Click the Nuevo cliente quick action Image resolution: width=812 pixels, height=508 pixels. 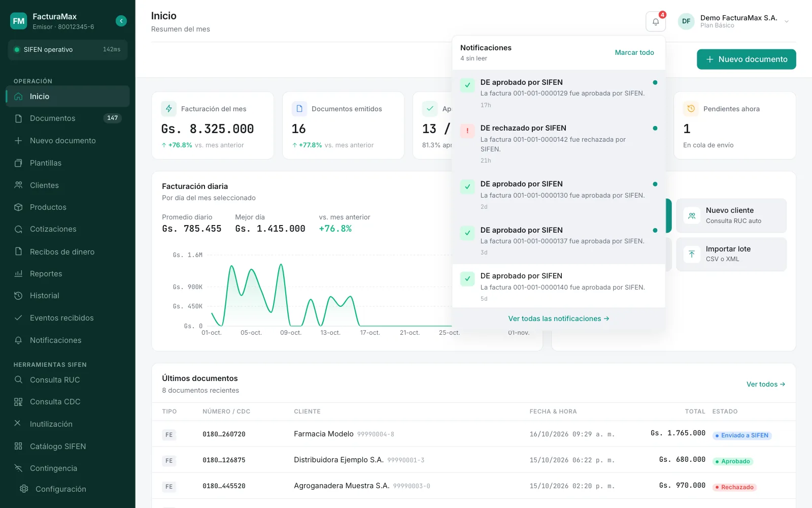pos(731,215)
